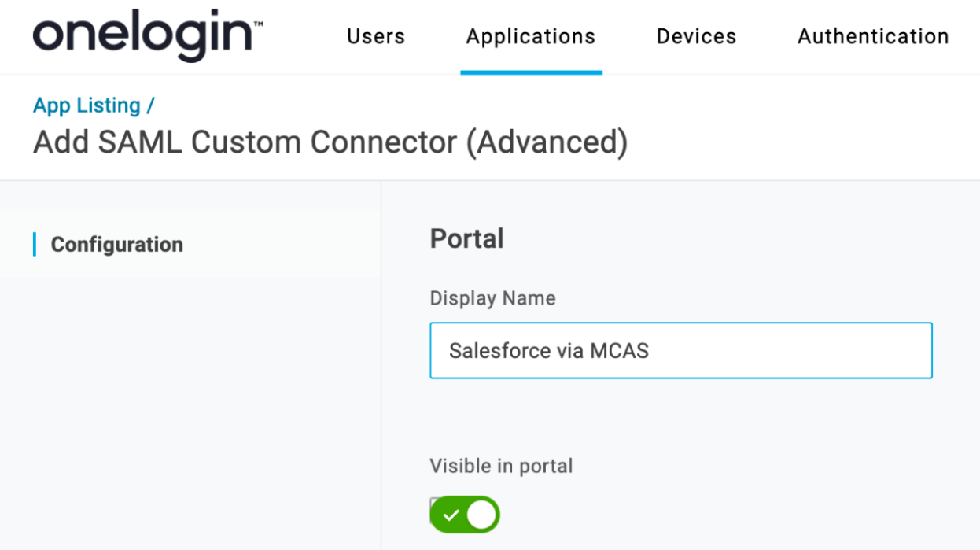980x550 pixels.
Task: Open the Applications menu
Action: [x=531, y=36]
